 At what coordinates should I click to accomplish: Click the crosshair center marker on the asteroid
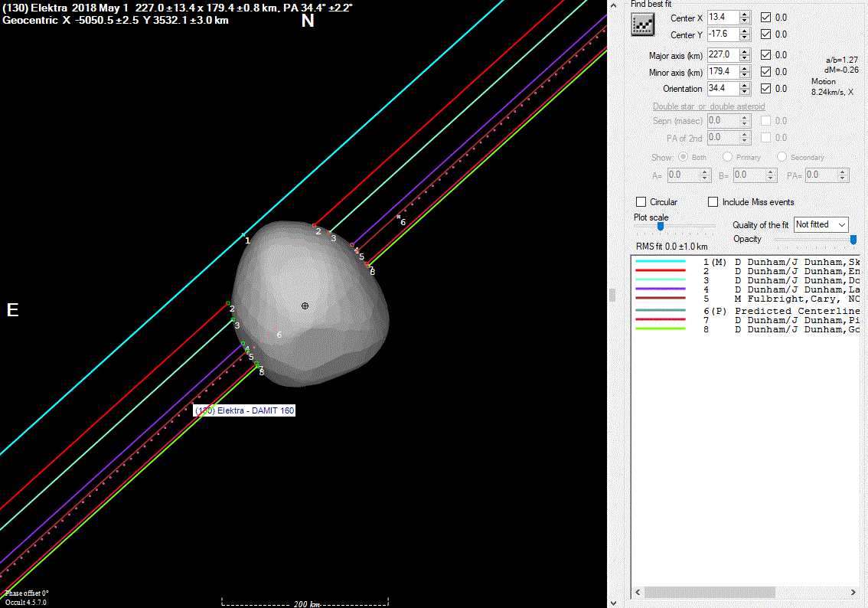pyautogui.click(x=305, y=306)
